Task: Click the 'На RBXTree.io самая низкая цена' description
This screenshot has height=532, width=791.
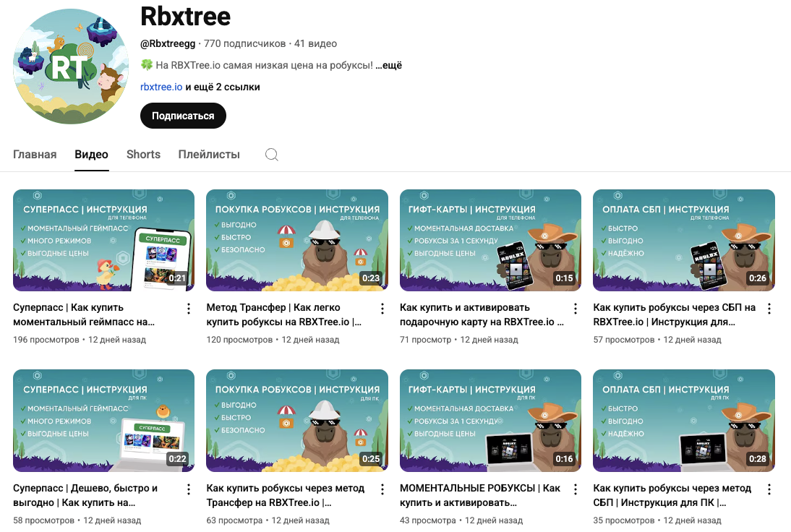Action: tap(257, 65)
